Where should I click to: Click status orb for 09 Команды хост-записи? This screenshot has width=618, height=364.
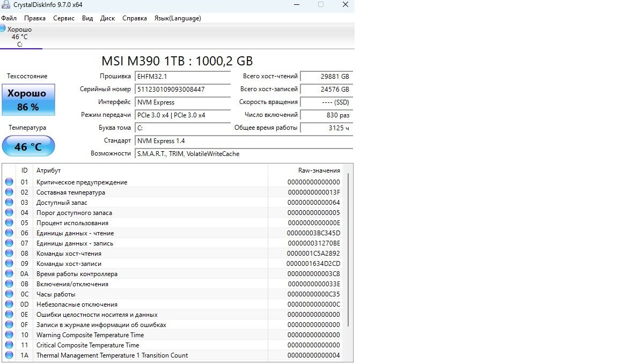point(9,264)
